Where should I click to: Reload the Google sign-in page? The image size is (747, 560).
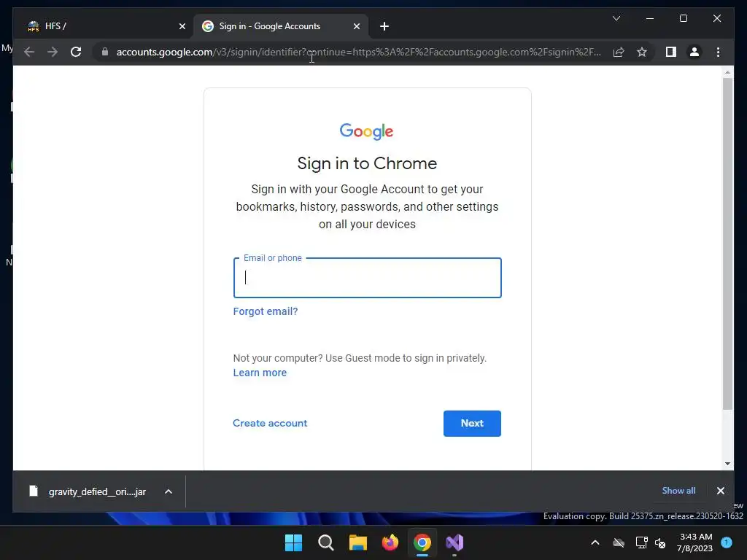[76, 52]
